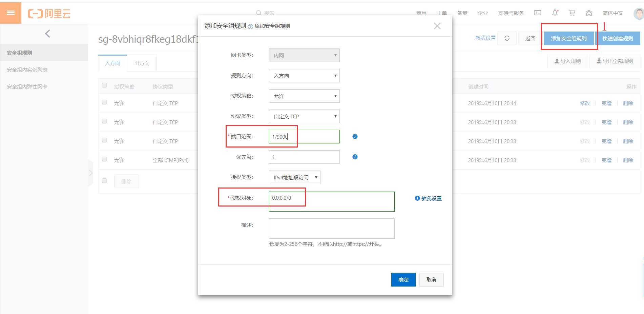The image size is (644, 314).
Task: Click 删除 in the 20:44 row
Action: click(628, 103)
